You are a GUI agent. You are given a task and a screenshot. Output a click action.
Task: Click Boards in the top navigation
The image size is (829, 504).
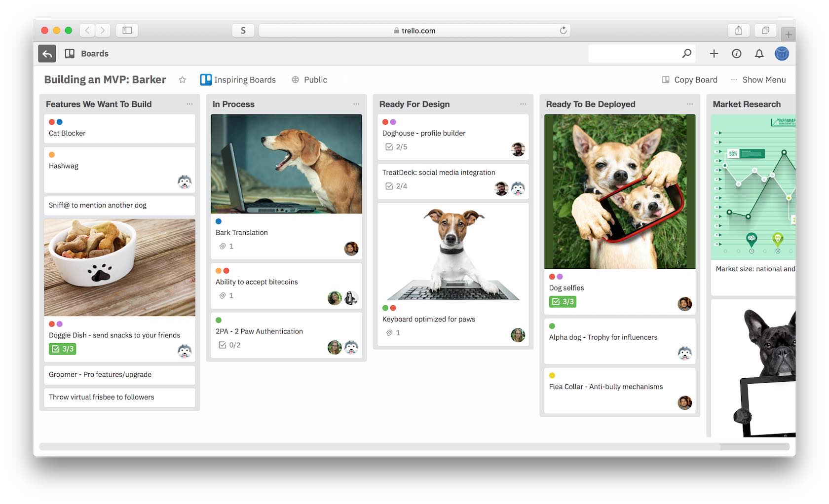(x=94, y=53)
